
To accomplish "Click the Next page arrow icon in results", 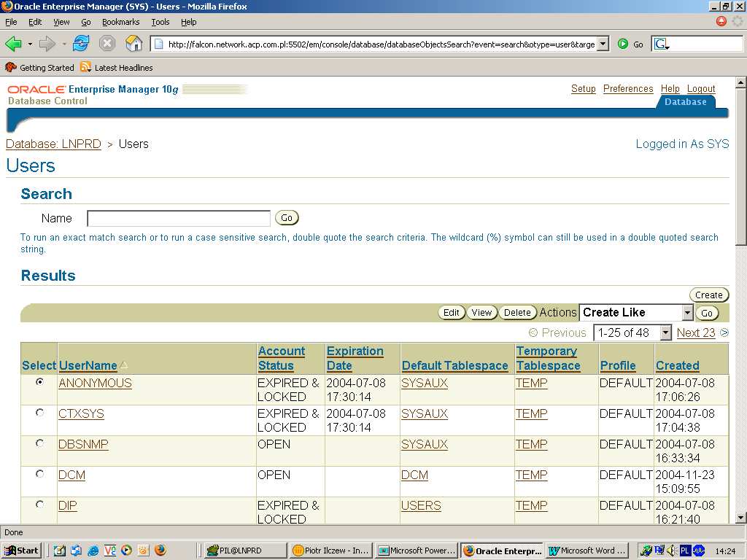I will coord(724,332).
